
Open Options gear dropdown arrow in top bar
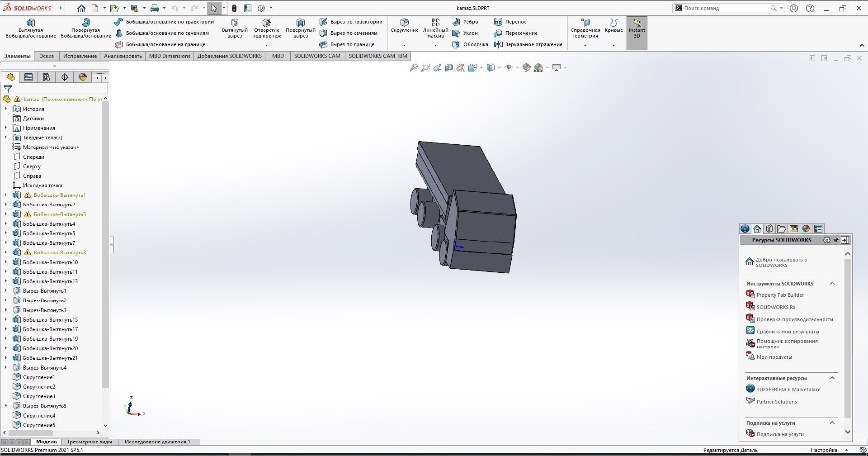tap(271, 8)
